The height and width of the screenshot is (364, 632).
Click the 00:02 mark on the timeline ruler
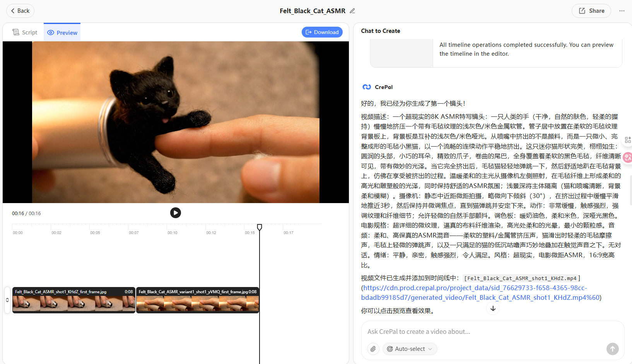(x=56, y=233)
